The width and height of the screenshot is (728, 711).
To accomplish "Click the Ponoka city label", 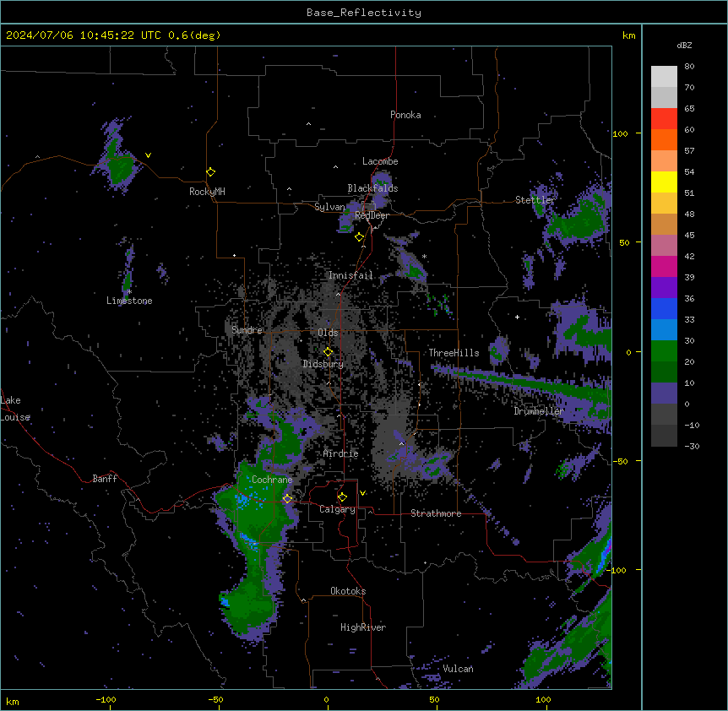I will (x=405, y=115).
